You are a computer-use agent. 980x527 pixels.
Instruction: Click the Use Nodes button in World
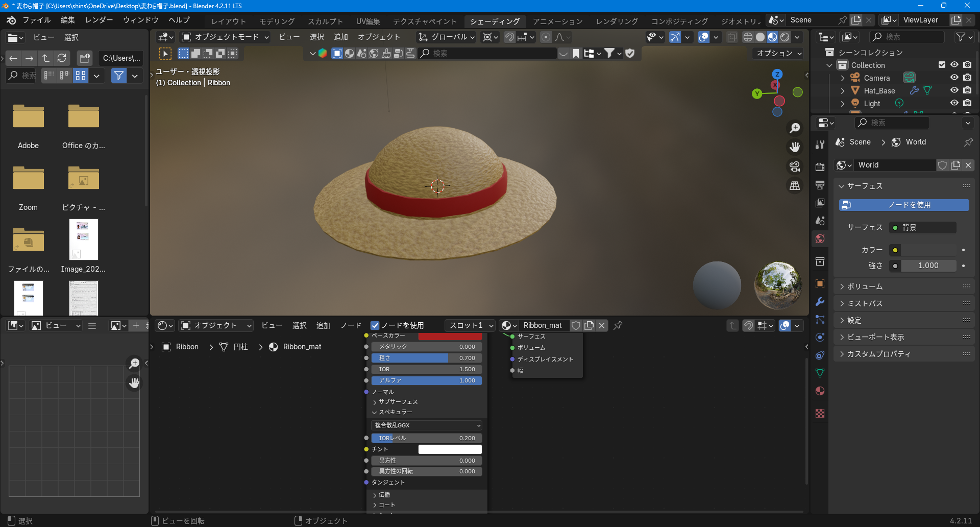point(904,205)
